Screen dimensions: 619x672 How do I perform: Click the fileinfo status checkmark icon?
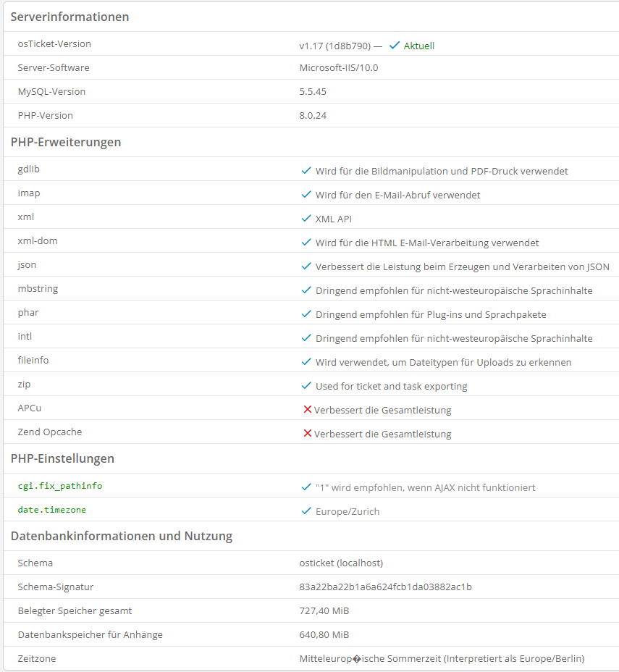(306, 362)
